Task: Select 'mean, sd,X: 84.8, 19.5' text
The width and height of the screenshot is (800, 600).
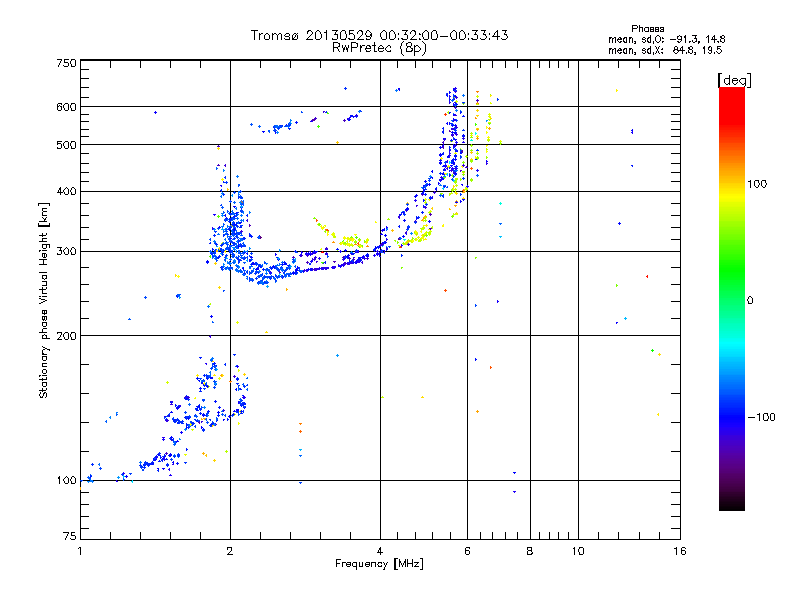Action: [665, 50]
